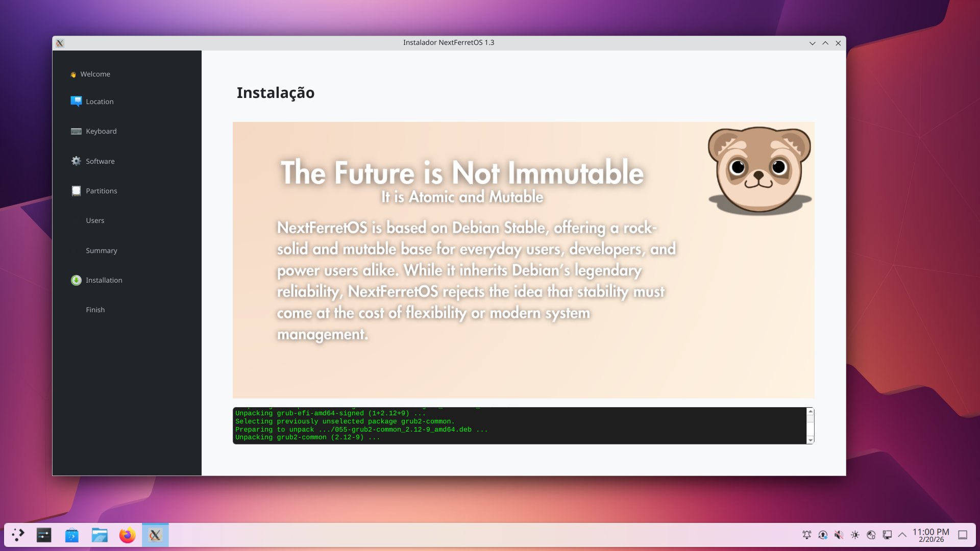The image size is (980, 551).
Task: Click the Software gear icon
Action: (76, 161)
